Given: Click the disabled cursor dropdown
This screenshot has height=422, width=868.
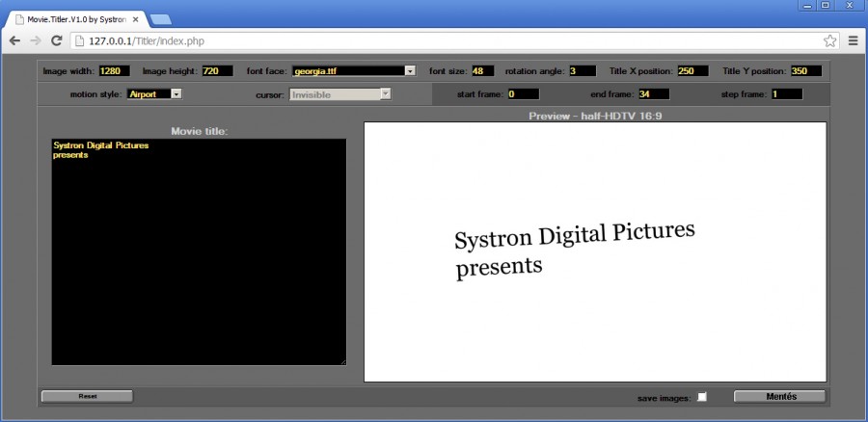Looking at the screenshot, I should coord(339,94).
